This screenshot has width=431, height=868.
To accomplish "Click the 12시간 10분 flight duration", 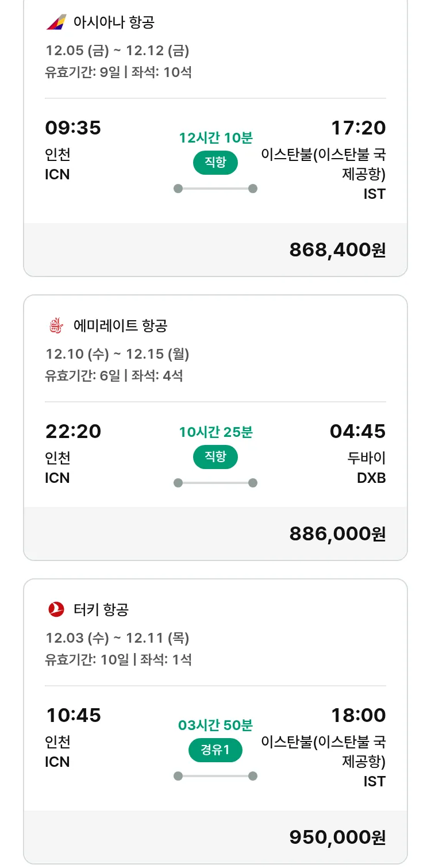I will click(x=215, y=138).
